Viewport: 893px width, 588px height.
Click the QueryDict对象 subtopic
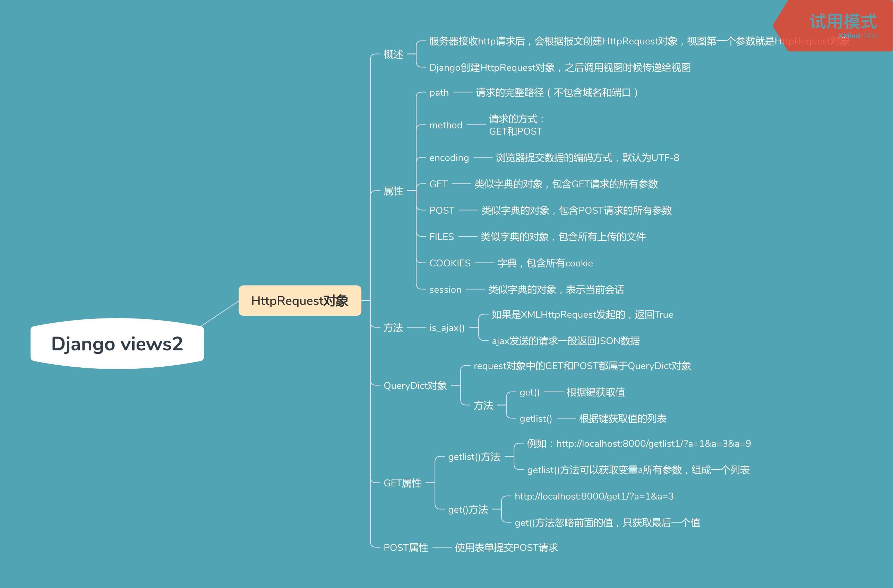pyautogui.click(x=415, y=386)
